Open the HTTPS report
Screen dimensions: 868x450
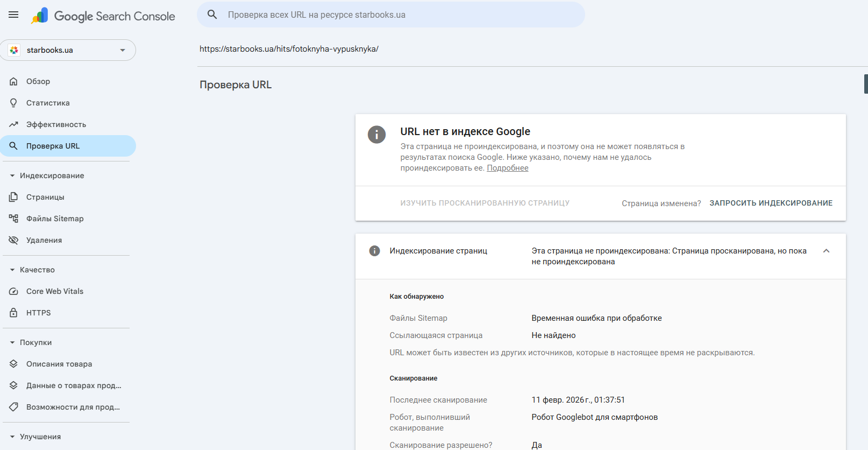point(68,313)
